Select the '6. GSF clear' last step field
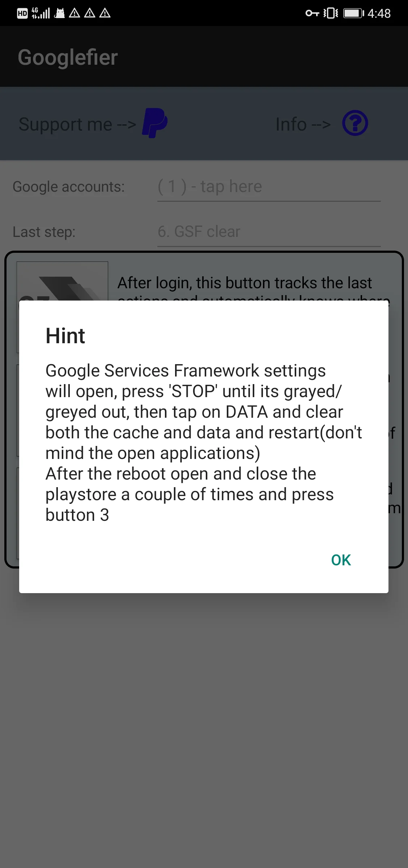Image resolution: width=408 pixels, height=868 pixels. pos(269,232)
